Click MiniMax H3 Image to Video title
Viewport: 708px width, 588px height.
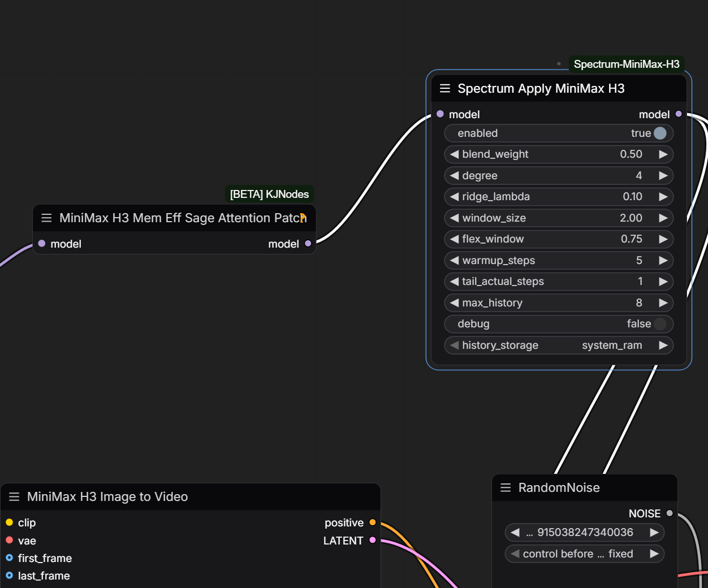coord(107,496)
